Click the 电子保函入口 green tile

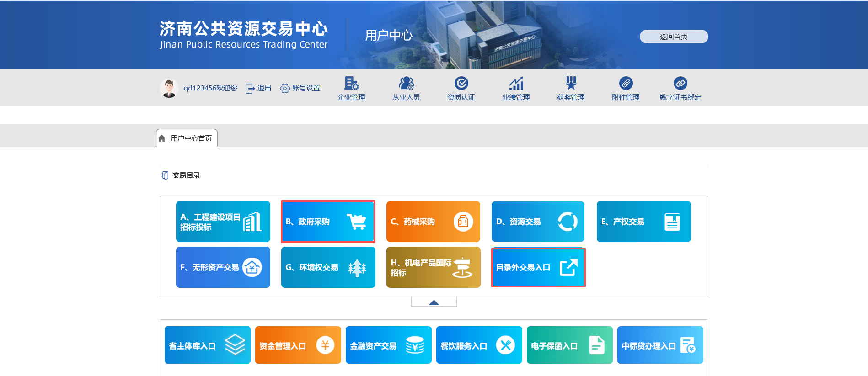pos(569,345)
